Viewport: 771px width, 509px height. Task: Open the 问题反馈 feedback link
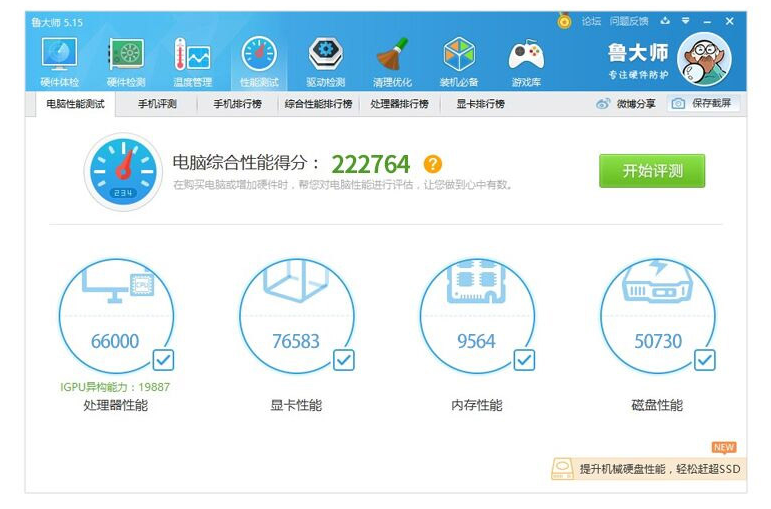click(x=629, y=21)
